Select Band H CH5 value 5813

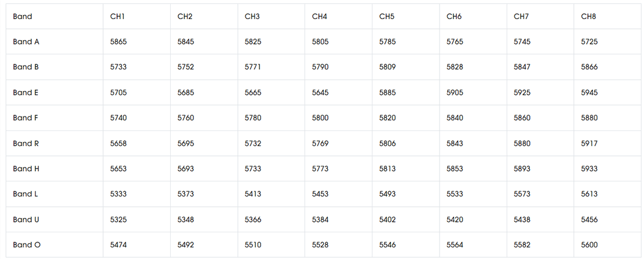pos(387,169)
